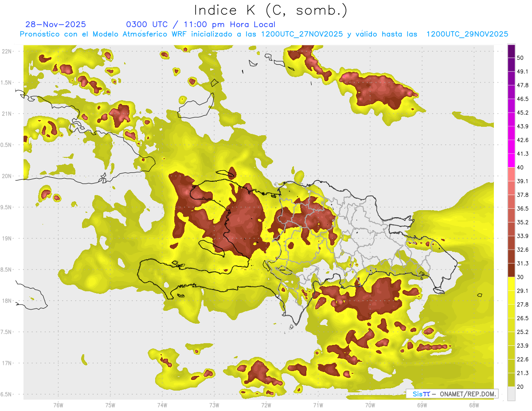Screen dimensions: 532x411
Task: Select the '41.3' colorbar value
Action: 523,154
